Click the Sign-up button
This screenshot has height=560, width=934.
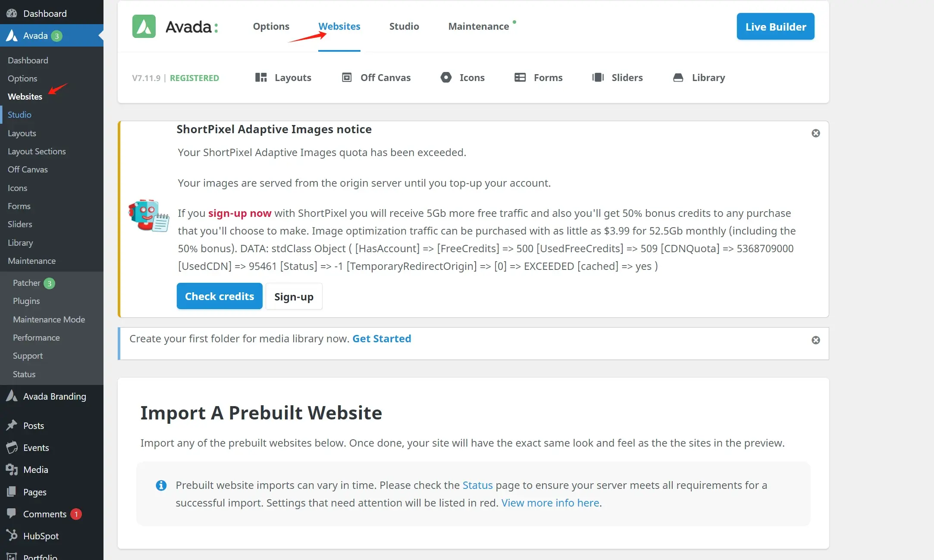click(x=294, y=297)
